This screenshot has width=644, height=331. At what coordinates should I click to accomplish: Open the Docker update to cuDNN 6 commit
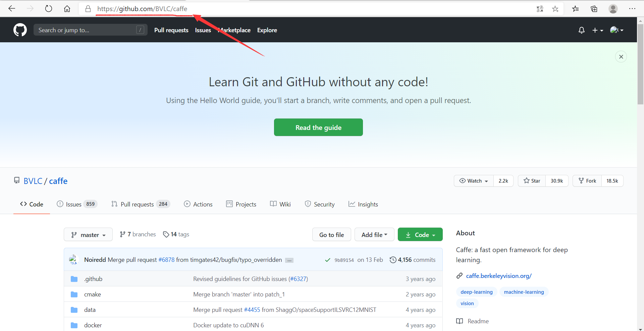pos(228,325)
